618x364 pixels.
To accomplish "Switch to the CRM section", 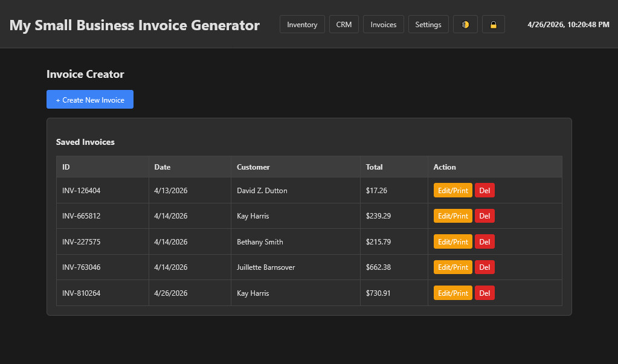I will (344, 24).
